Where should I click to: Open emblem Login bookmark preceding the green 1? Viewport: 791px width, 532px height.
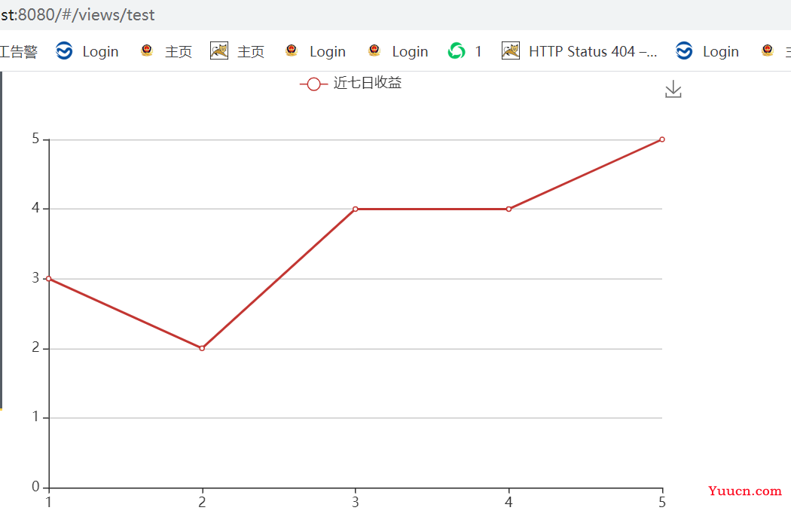[398, 51]
